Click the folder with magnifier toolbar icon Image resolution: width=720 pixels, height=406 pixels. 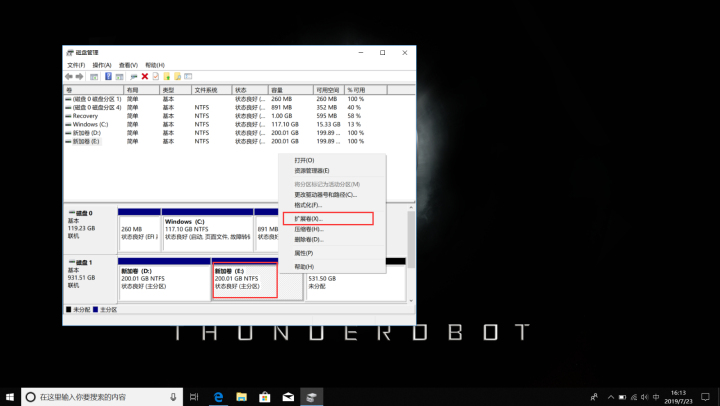coord(177,76)
